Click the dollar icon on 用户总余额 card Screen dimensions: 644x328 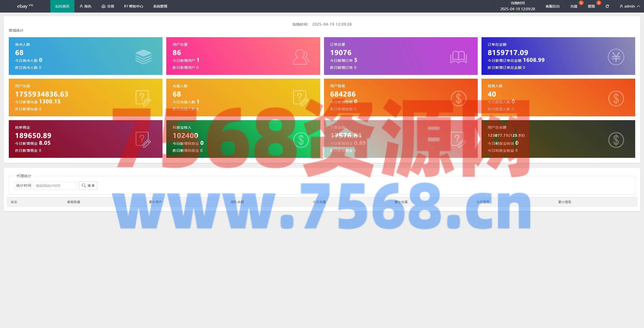pos(616,140)
